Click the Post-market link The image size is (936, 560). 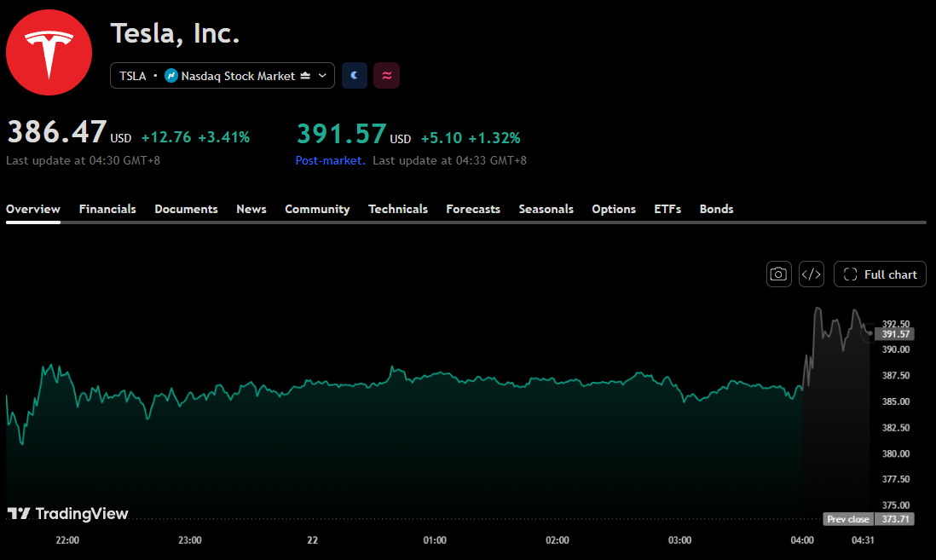click(x=330, y=160)
